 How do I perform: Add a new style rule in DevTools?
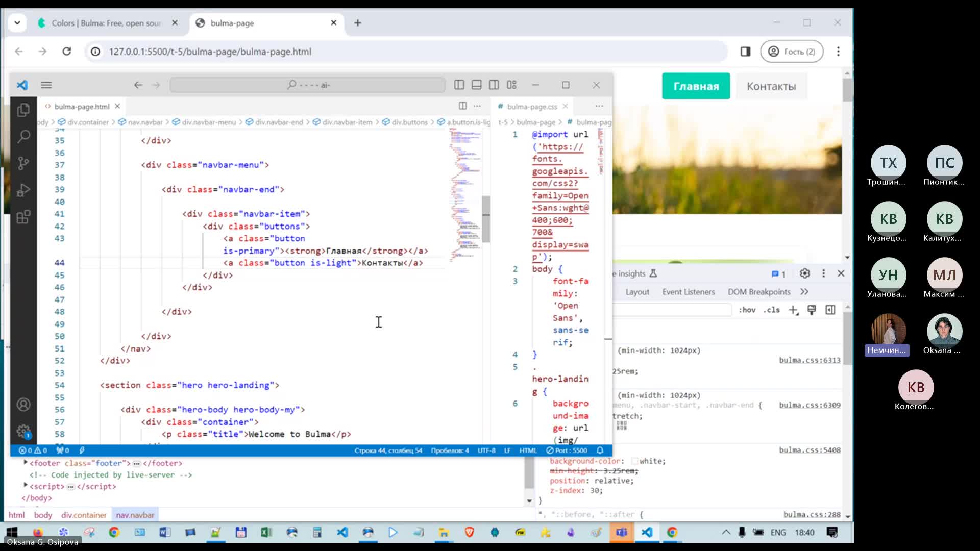[x=793, y=310]
